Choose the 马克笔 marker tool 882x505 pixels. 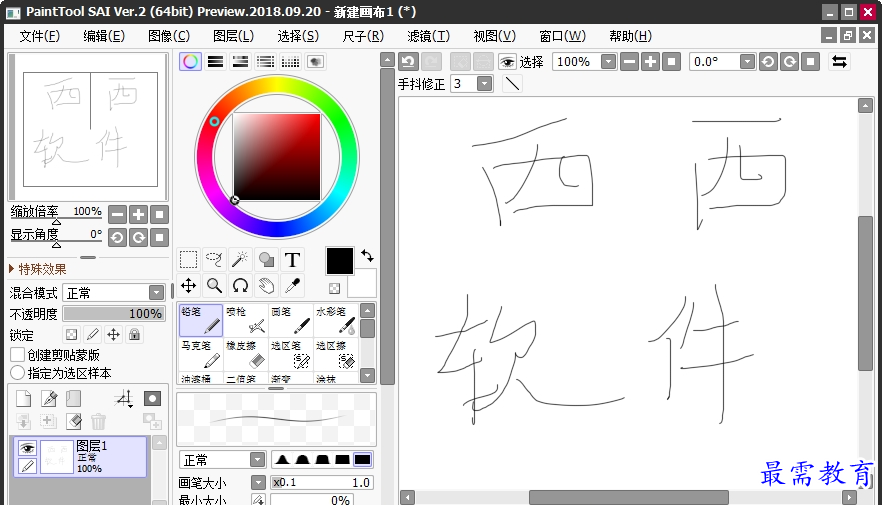[201, 354]
